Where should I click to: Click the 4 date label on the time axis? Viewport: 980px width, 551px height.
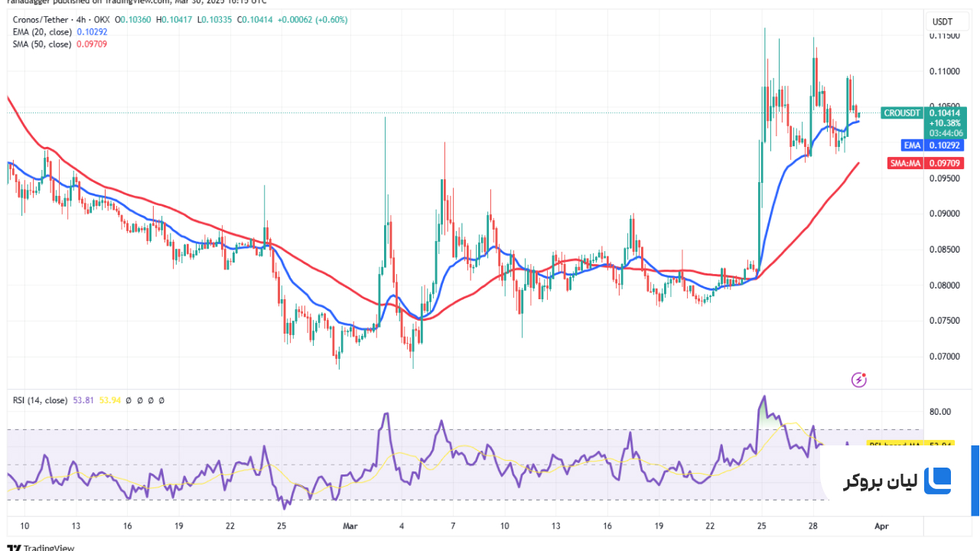pos(402,527)
